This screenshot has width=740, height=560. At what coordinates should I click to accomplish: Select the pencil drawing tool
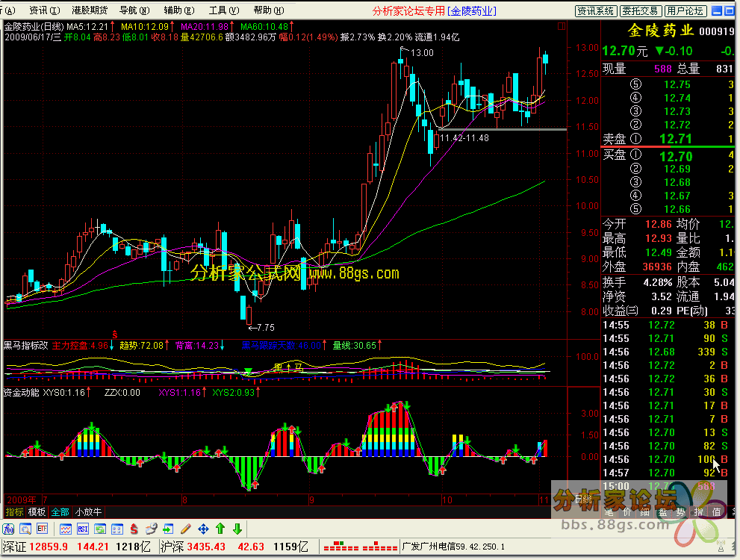[x=185, y=529]
